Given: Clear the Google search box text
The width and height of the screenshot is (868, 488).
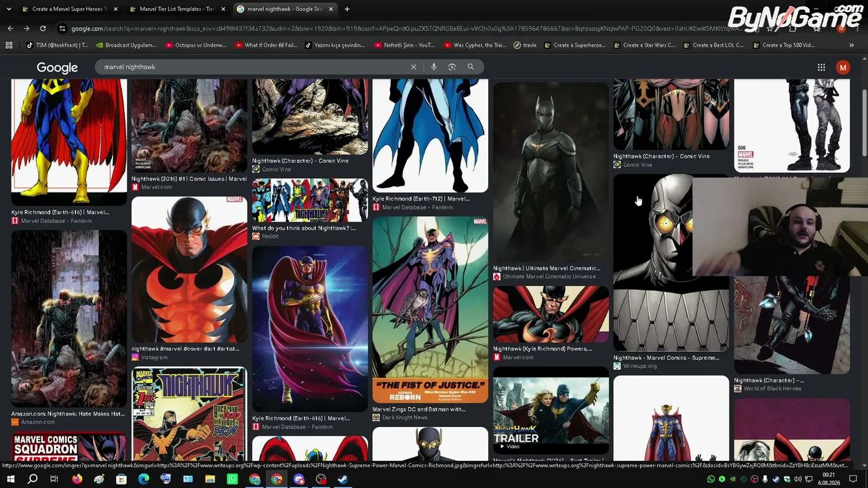Looking at the screenshot, I should coord(413,67).
